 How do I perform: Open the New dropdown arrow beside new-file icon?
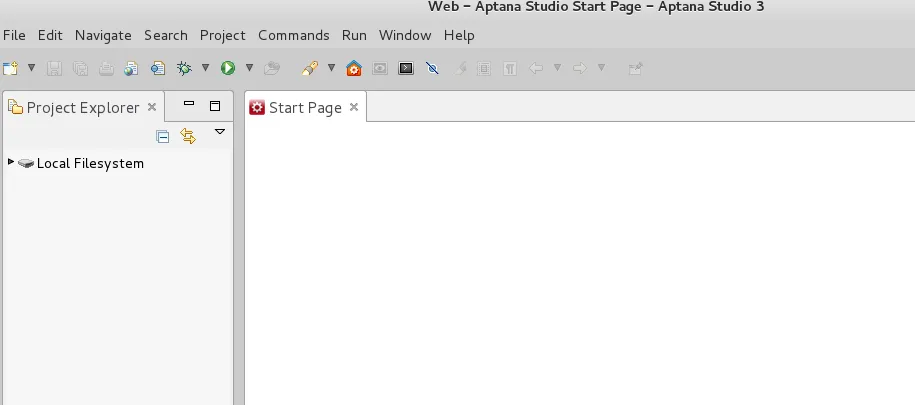(x=32, y=68)
